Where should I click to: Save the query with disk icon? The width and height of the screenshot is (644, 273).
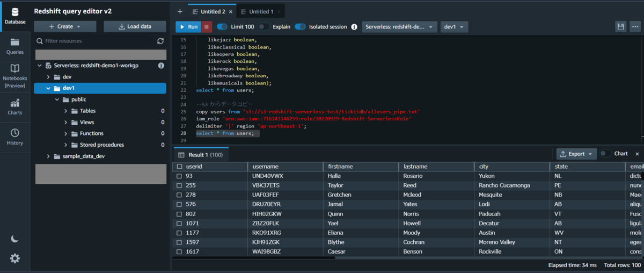click(x=621, y=27)
